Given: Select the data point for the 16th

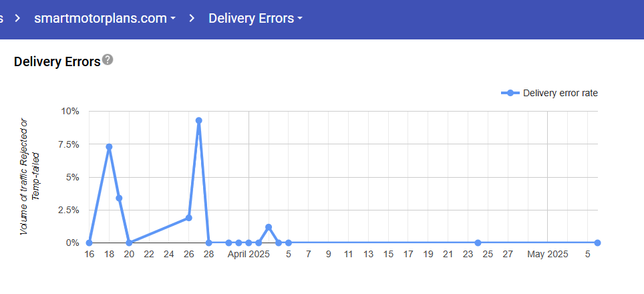Looking at the screenshot, I should (89, 243).
